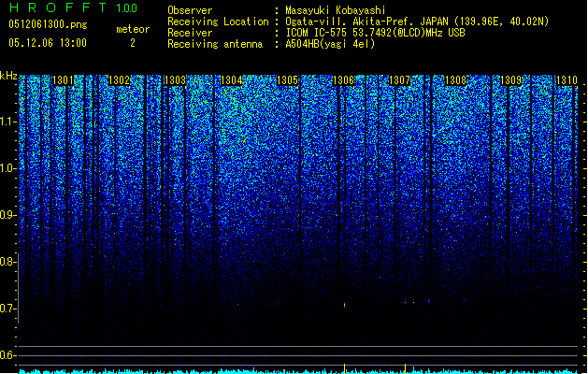The width and height of the screenshot is (588, 374).
Task: Click the 1.0 kHz axis label
Action: [7, 168]
